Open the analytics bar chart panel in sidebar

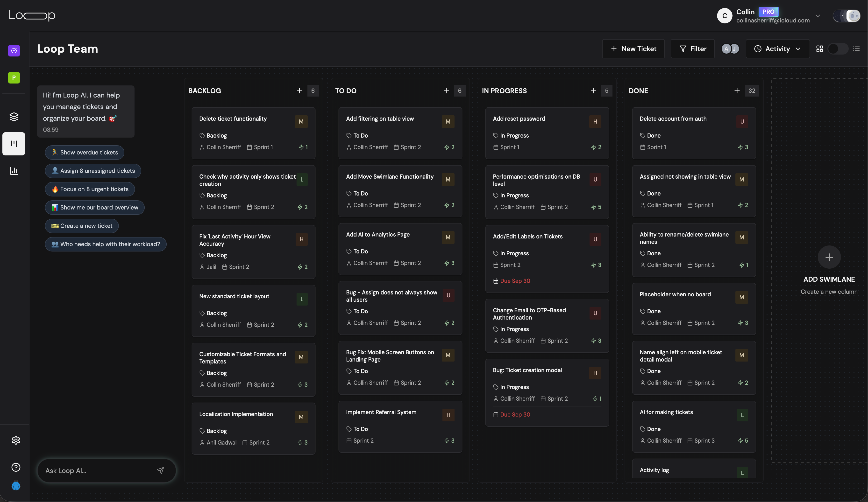14,171
